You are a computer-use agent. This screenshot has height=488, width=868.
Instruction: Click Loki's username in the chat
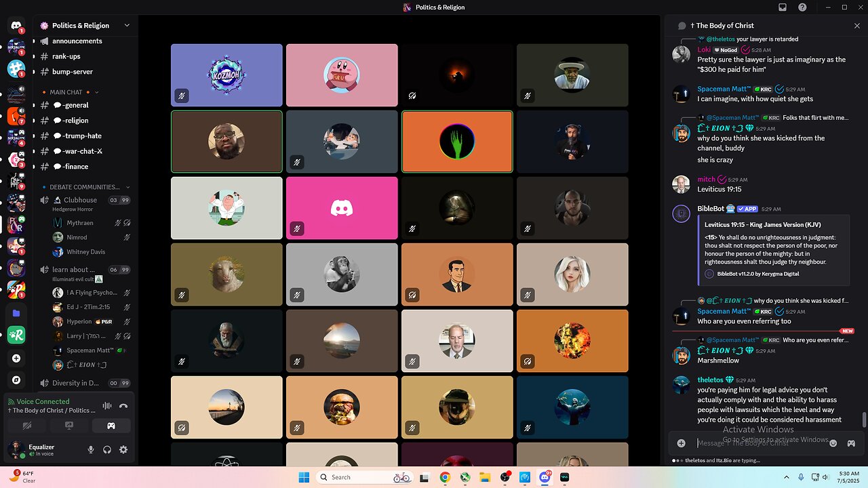point(704,49)
